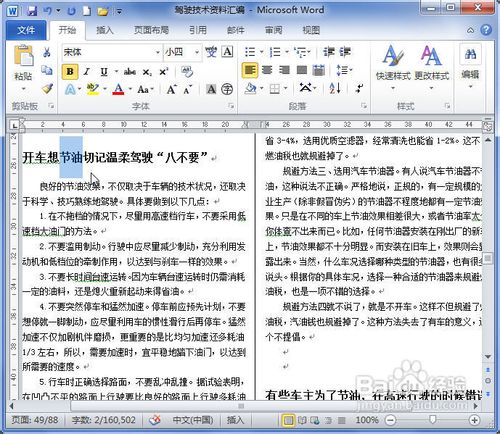The image size is (500, 434).
Task: Center align the paragraph
Action: click(267, 70)
